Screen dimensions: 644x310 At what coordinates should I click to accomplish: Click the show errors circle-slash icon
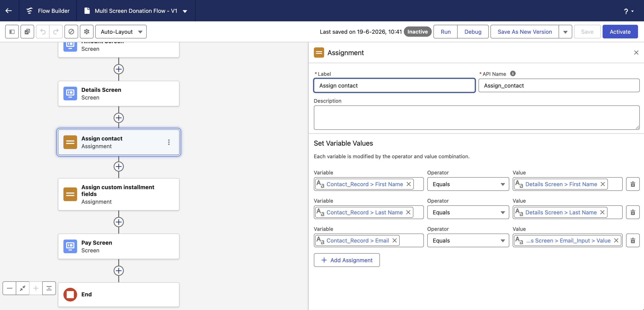71,32
